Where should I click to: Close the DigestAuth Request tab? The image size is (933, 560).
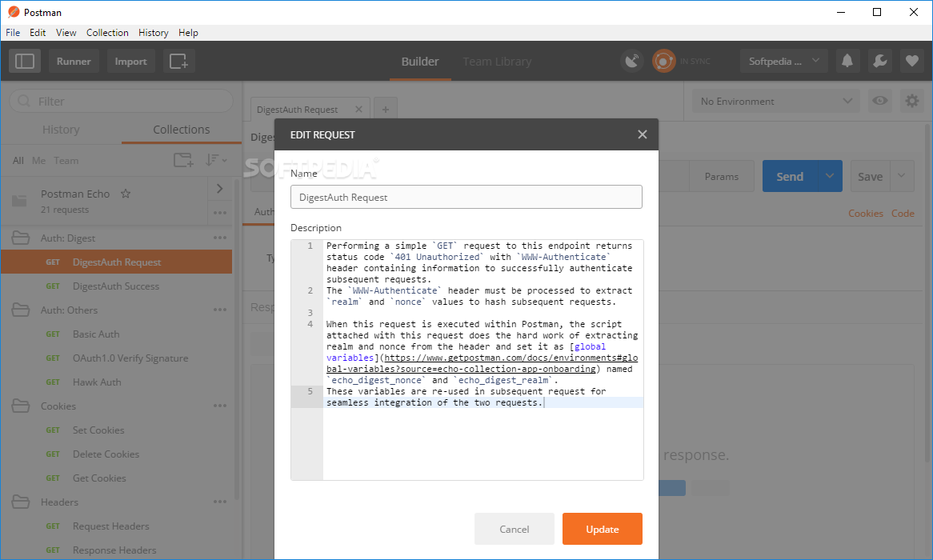pos(358,109)
